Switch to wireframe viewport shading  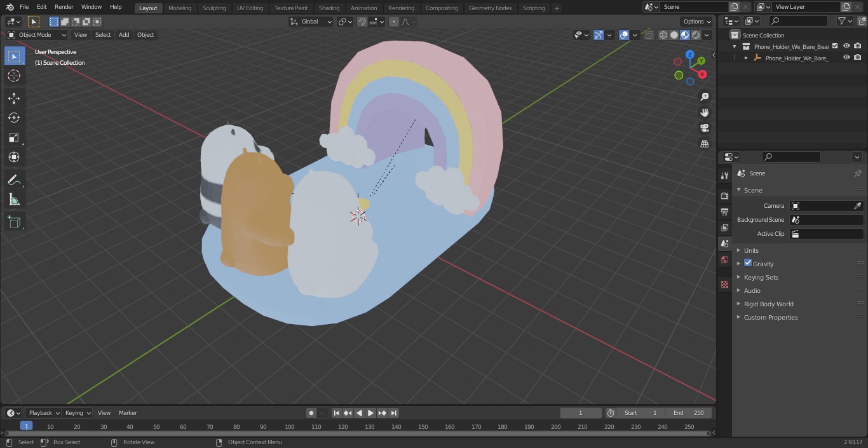click(x=663, y=35)
